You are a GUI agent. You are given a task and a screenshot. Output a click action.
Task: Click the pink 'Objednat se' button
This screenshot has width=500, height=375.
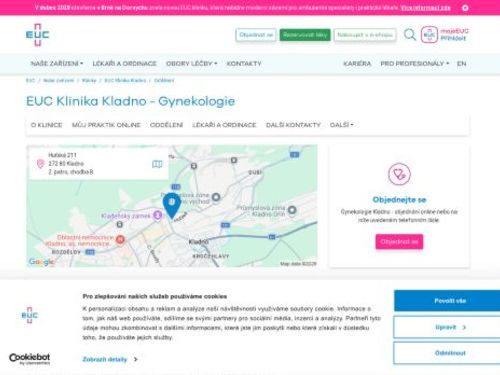click(x=399, y=242)
